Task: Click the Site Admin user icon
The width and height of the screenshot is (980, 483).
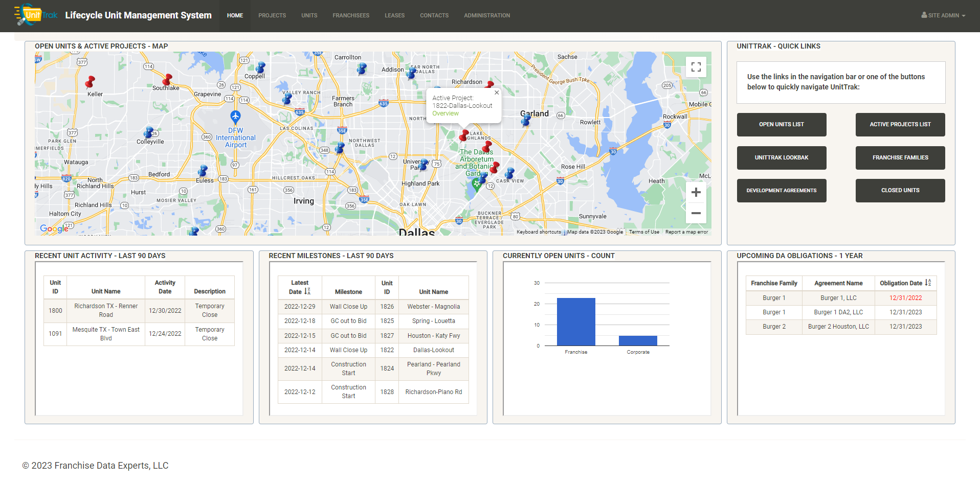Action: (925, 15)
